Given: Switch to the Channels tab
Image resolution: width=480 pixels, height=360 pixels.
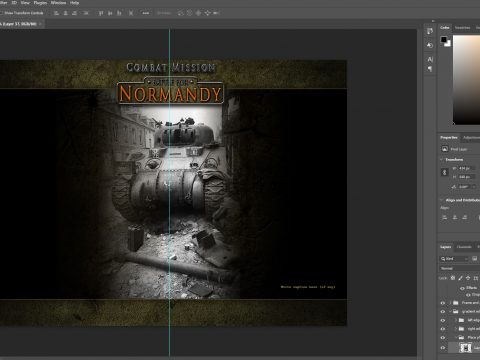Looking at the screenshot, I should click(464, 247).
